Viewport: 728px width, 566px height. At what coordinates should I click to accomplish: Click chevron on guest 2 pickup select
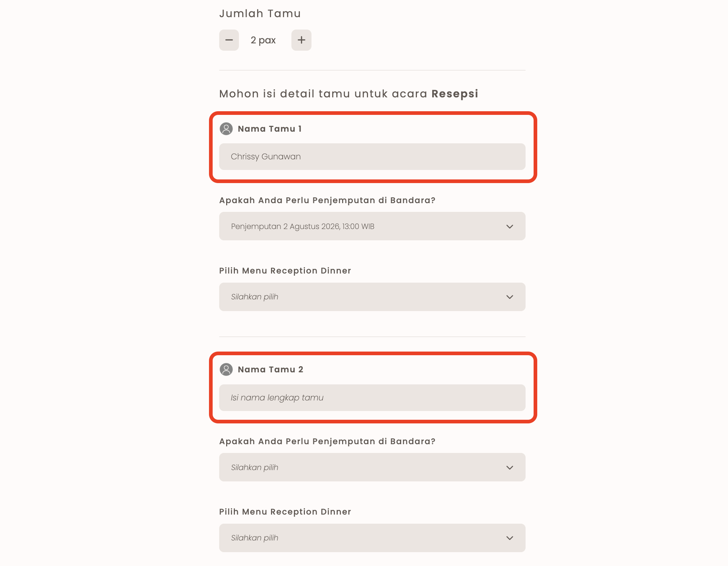click(510, 468)
